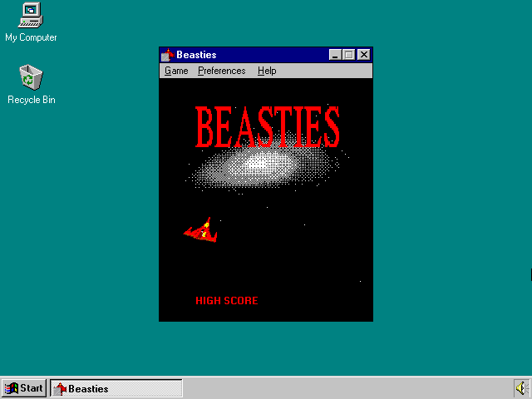Click the Beasties window title bar text
This screenshot has height=399, width=532.
(196, 55)
